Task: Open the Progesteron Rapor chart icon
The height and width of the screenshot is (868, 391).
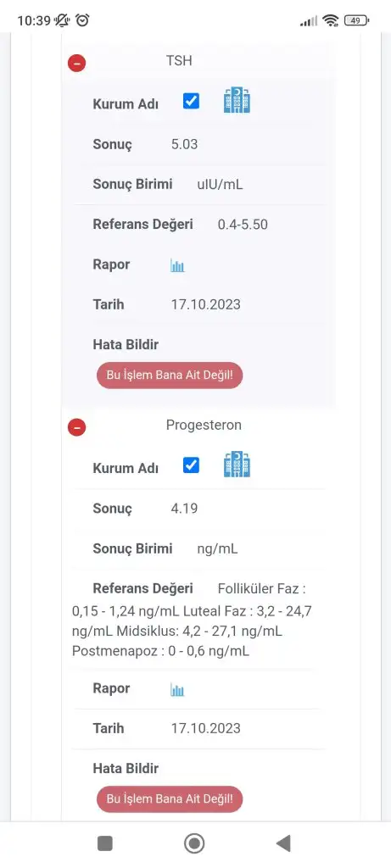Action: (177, 690)
